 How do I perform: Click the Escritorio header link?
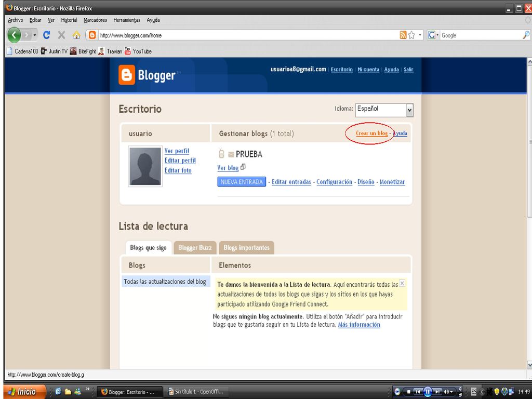coord(342,70)
